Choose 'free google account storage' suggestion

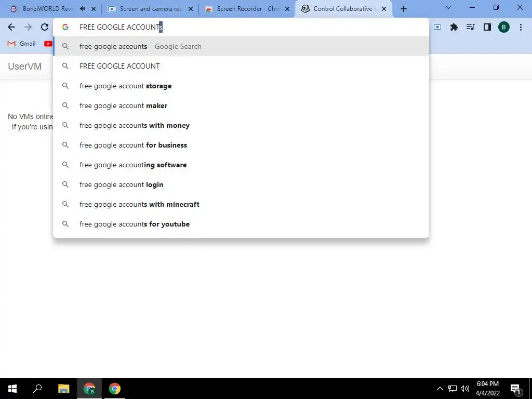point(241,86)
